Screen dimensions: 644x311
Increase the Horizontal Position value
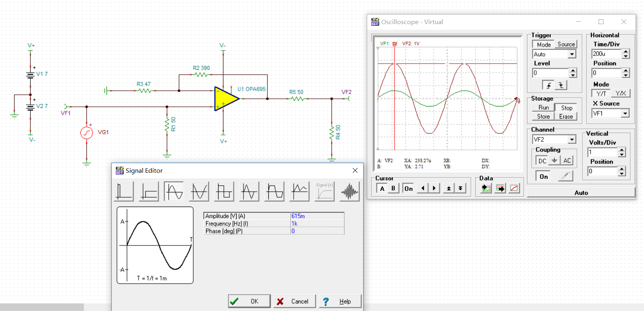[626, 70]
